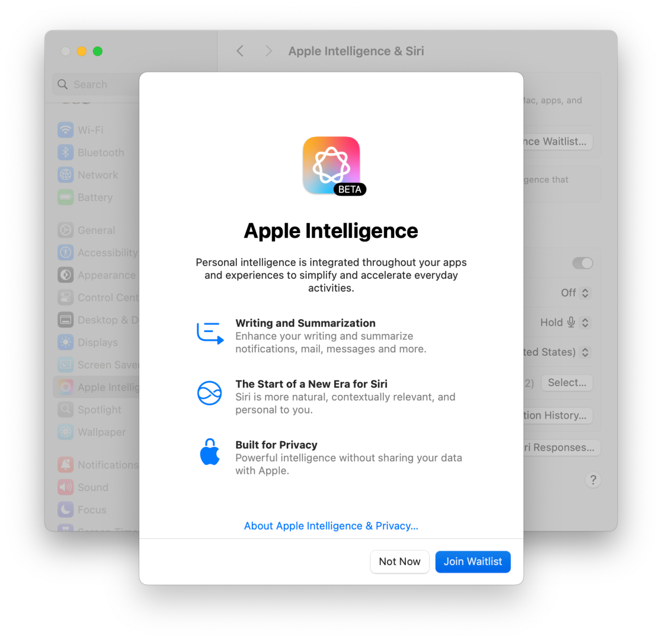Image resolution: width=662 pixels, height=644 pixels.
Task: Click the Built for Privacy Apple-lock icon
Action: [209, 451]
